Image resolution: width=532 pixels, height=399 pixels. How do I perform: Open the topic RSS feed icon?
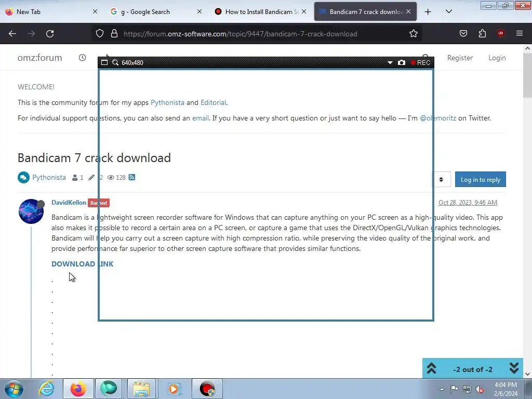132,177
